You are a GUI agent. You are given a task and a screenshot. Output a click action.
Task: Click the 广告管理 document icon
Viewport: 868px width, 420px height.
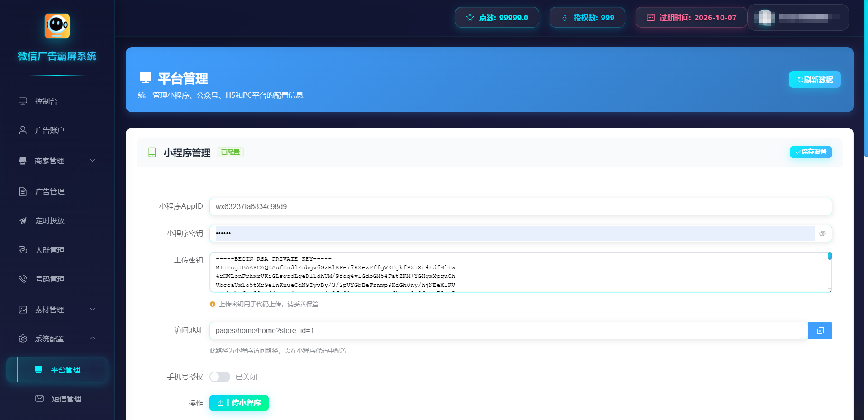pyautogui.click(x=23, y=191)
